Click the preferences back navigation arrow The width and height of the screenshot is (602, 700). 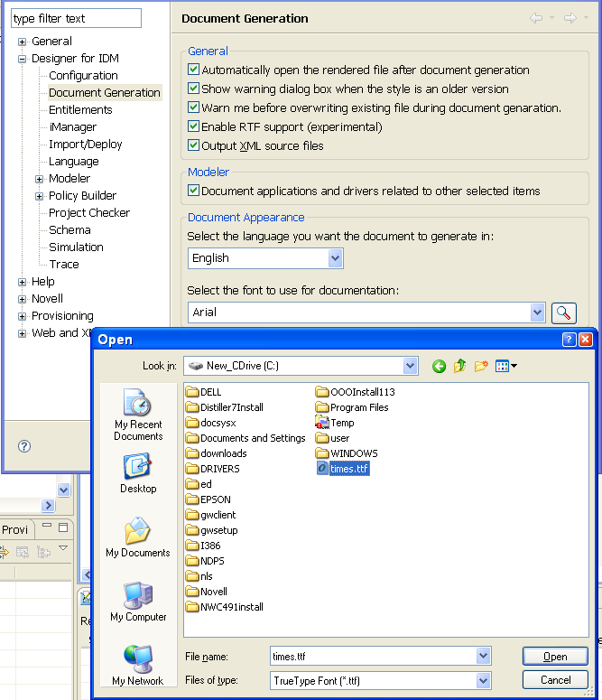(x=536, y=18)
